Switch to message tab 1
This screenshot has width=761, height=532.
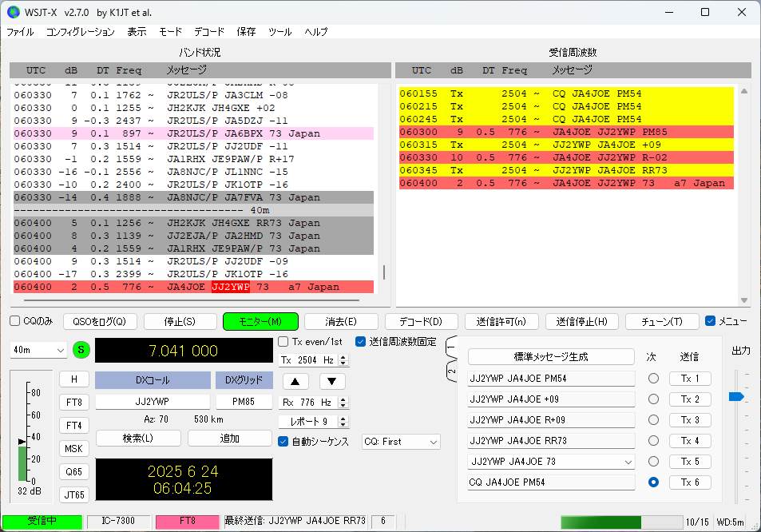tap(451, 347)
